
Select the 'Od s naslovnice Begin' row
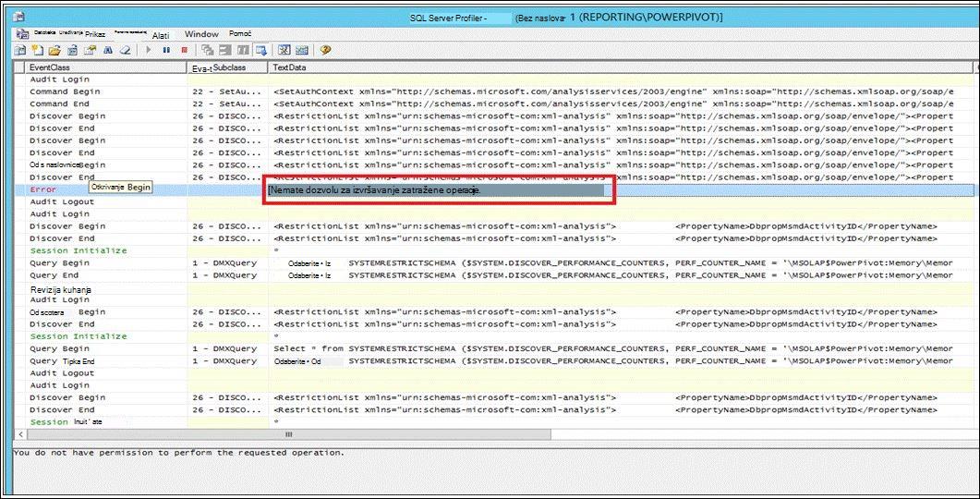pyautogui.click(x=494, y=165)
